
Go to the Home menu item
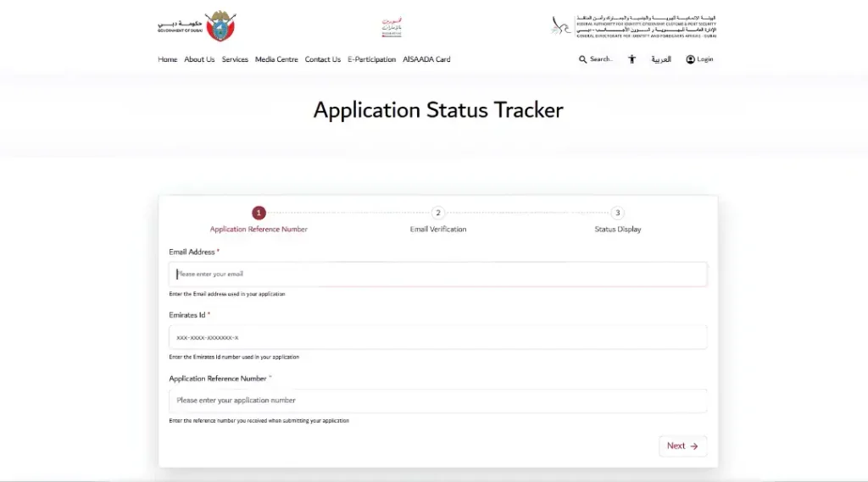tap(167, 59)
